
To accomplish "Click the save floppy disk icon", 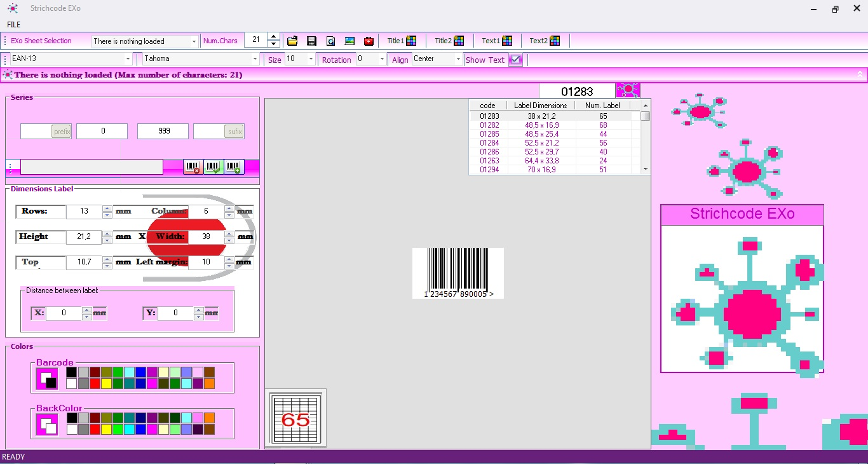I will [x=311, y=41].
